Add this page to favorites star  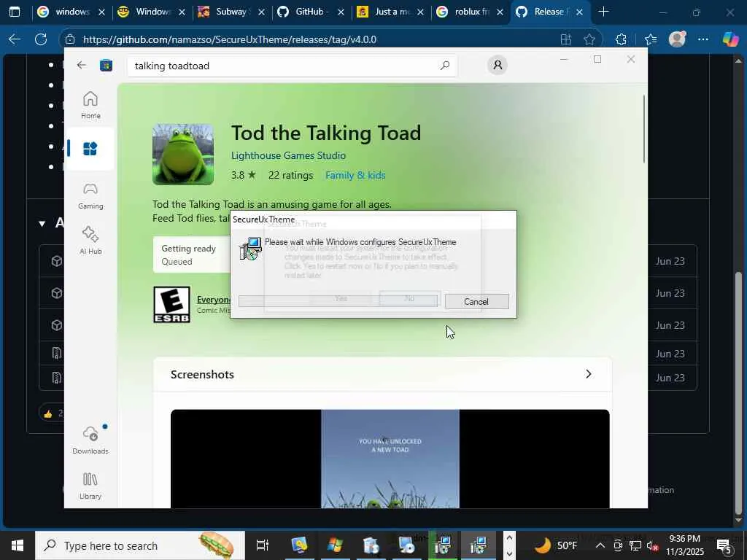pyautogui.click(x=589, y=39)
